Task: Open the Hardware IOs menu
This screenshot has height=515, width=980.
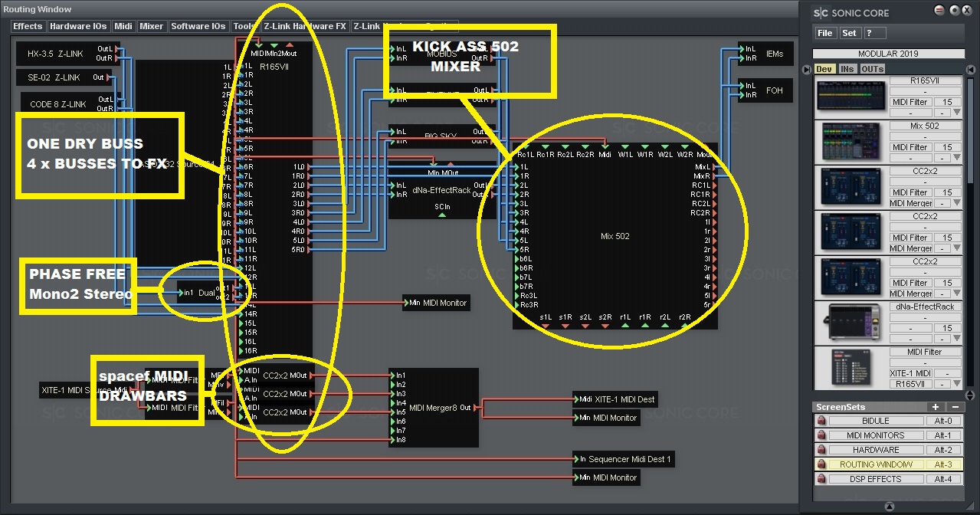Action: pos(78,26)
